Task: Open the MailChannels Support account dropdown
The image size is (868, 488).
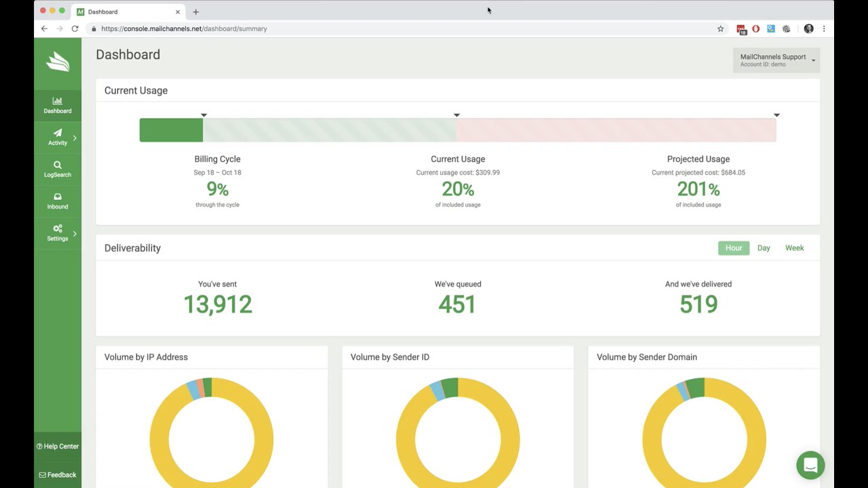Action: [776, 60]
